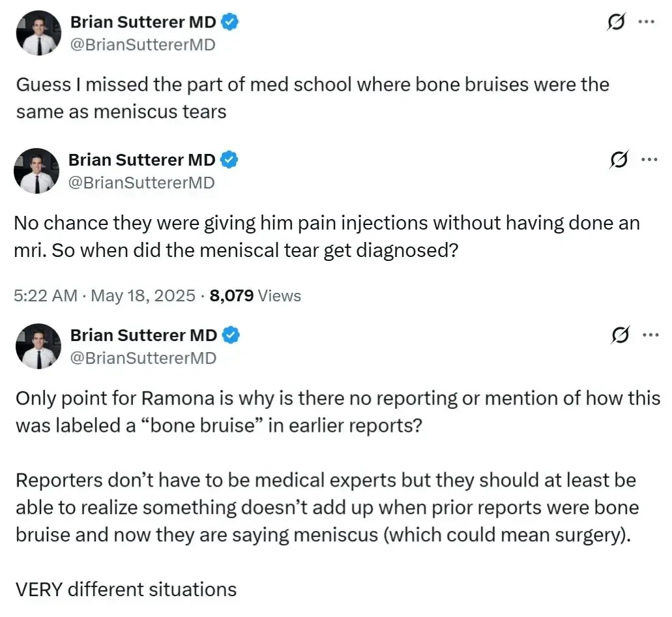
Task: Click the verified badge on second tweet
Action: (x=229, y=160)
